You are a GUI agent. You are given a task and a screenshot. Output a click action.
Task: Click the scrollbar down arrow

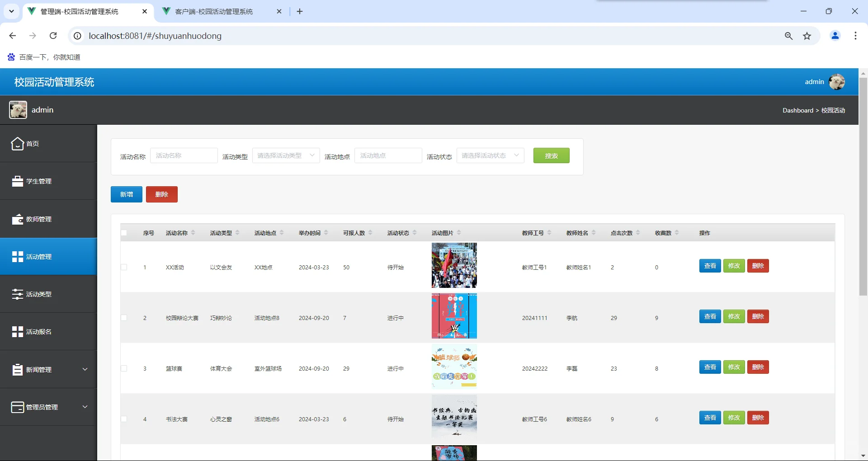(863, 456)
